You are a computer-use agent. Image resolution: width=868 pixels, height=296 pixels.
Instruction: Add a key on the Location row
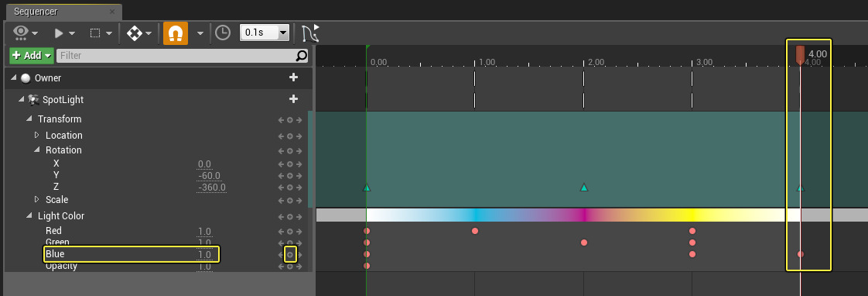tap(289, 136)
